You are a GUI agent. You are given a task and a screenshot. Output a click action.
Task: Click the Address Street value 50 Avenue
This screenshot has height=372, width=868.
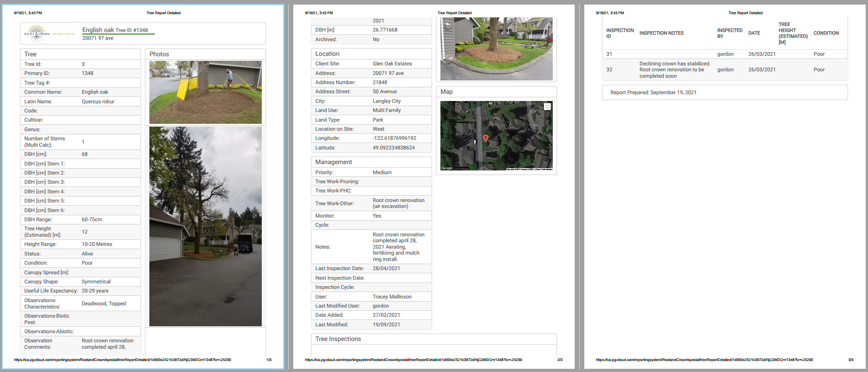(x=385, y=91)
